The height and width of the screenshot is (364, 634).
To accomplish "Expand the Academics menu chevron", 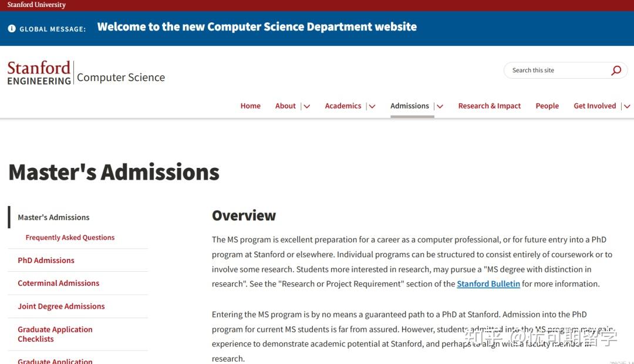I will [x=372, y=106].
